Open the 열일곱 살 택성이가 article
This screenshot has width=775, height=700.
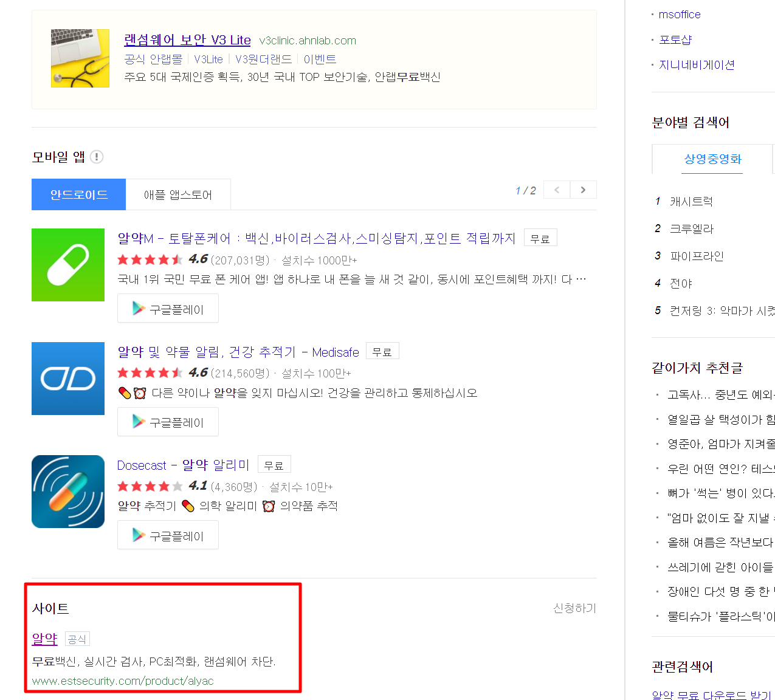[x=721, y=419]
